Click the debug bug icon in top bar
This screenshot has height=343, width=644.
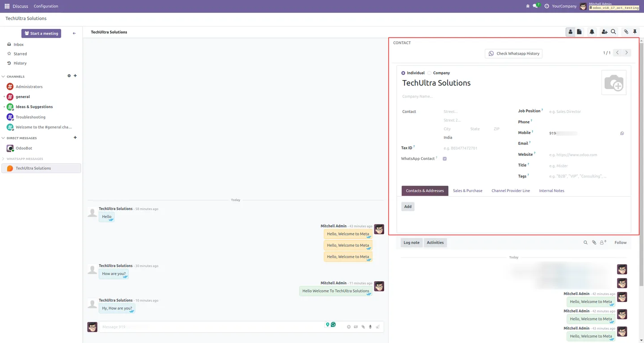click(528, 6)
